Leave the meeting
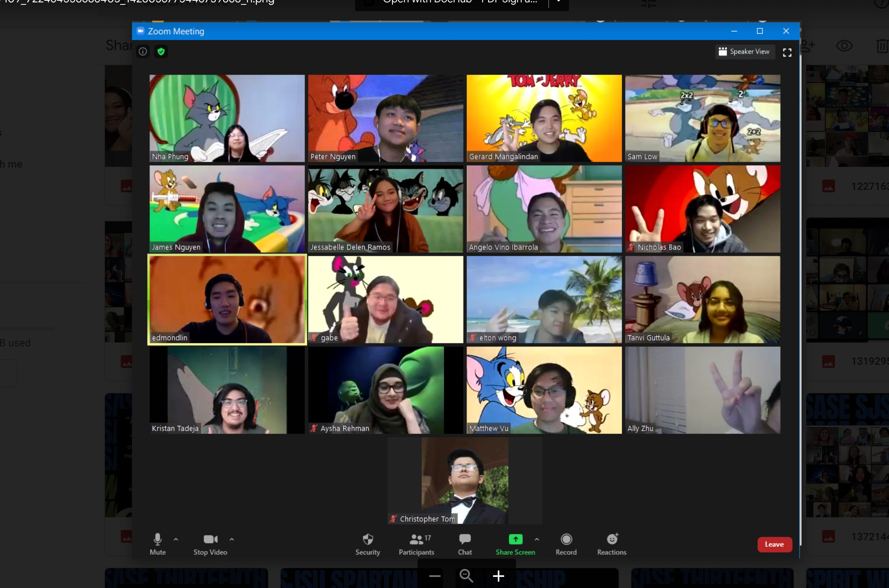Screen dimensions: 889x588 click(774, 544)
